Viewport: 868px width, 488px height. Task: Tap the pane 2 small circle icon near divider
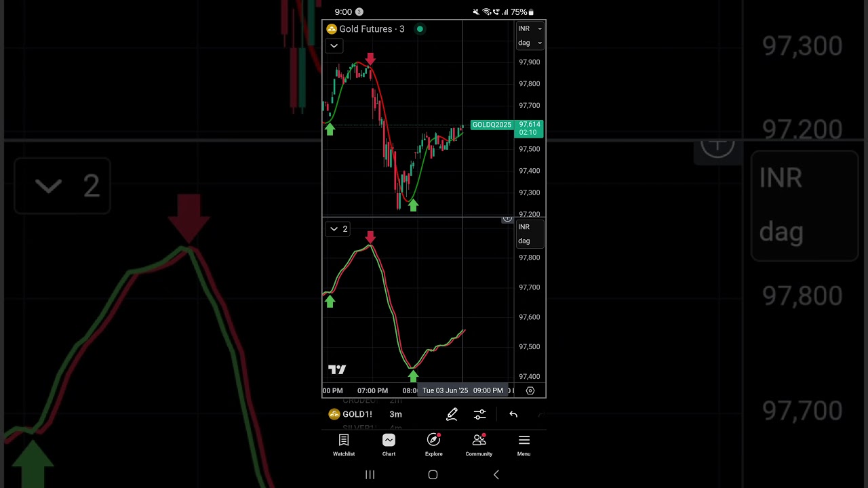[x=507, y=218]
